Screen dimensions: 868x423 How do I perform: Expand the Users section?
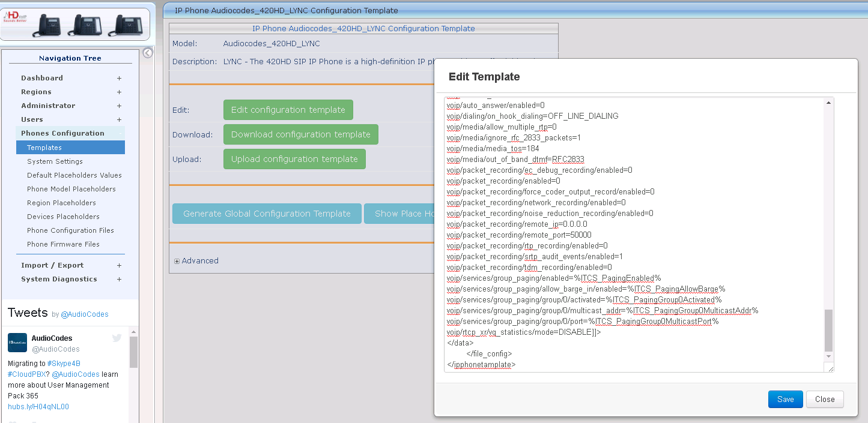coord(119,119)
